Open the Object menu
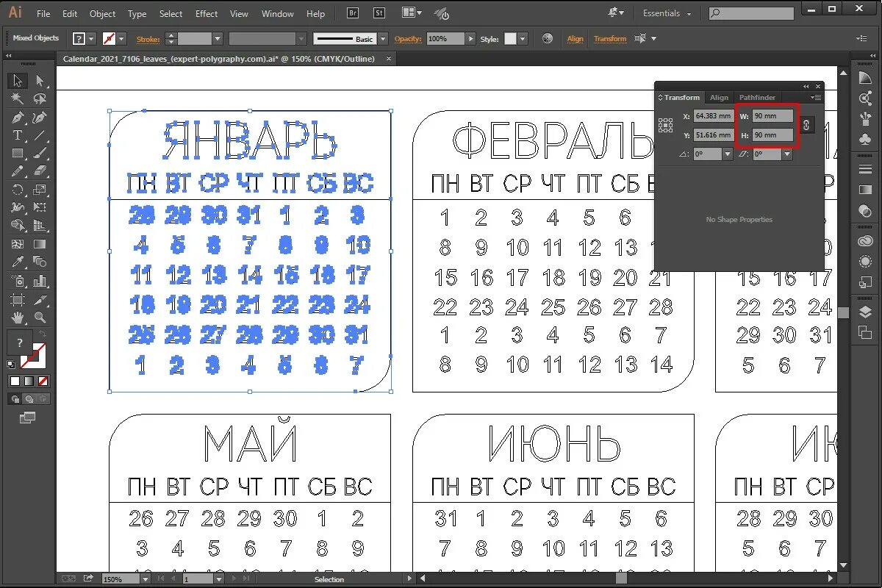This screenshot has width=882, height=588. [x=102, y=13]
